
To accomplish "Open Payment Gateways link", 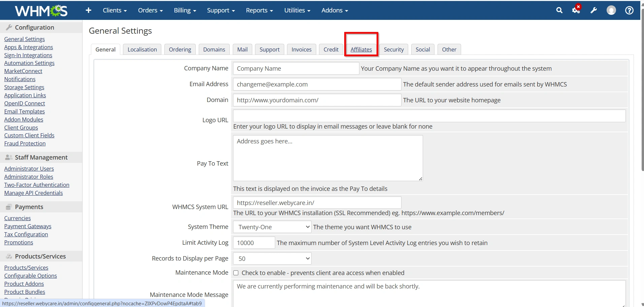I will [x=28, y=226].
